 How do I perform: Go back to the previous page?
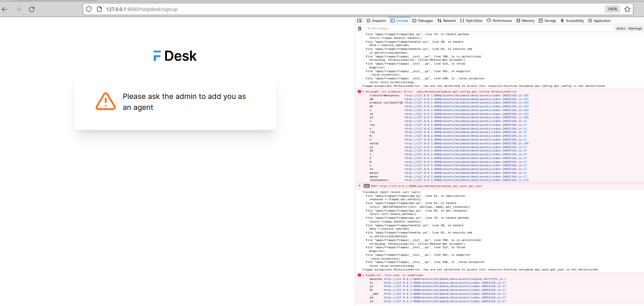(5, 9)
